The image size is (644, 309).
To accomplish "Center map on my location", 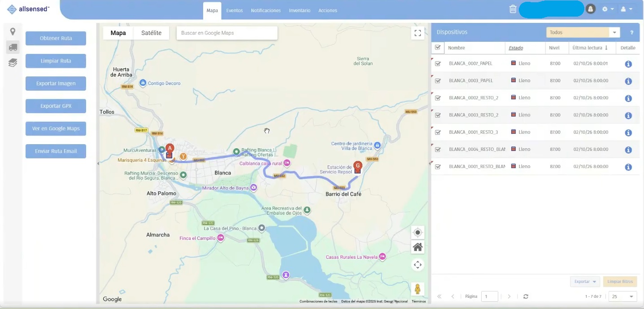I will click(x=418, y=233).
